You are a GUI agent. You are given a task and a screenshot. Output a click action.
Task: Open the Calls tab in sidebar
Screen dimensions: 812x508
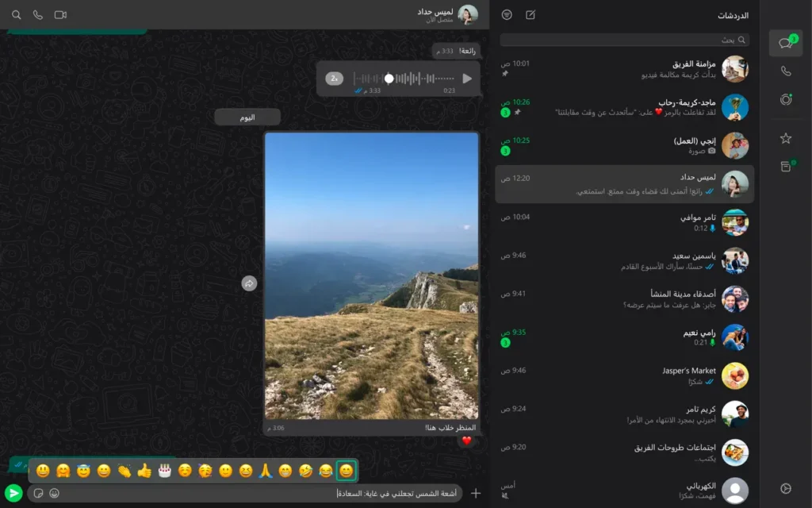(785, 71)
